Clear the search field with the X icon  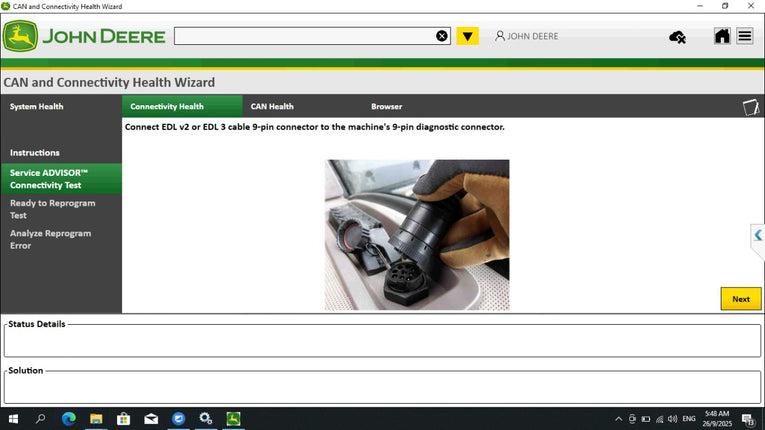(x=442, y=36)
